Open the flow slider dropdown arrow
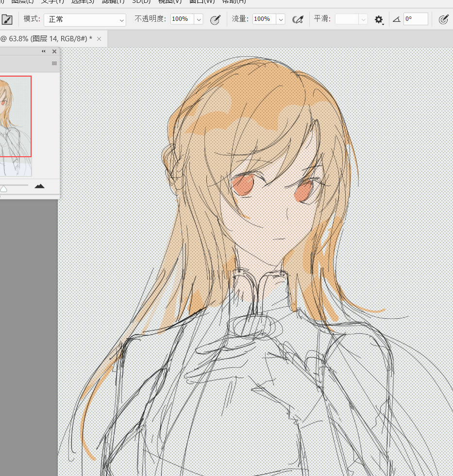Viewport: 453px width, 476px height. point(281,19)
